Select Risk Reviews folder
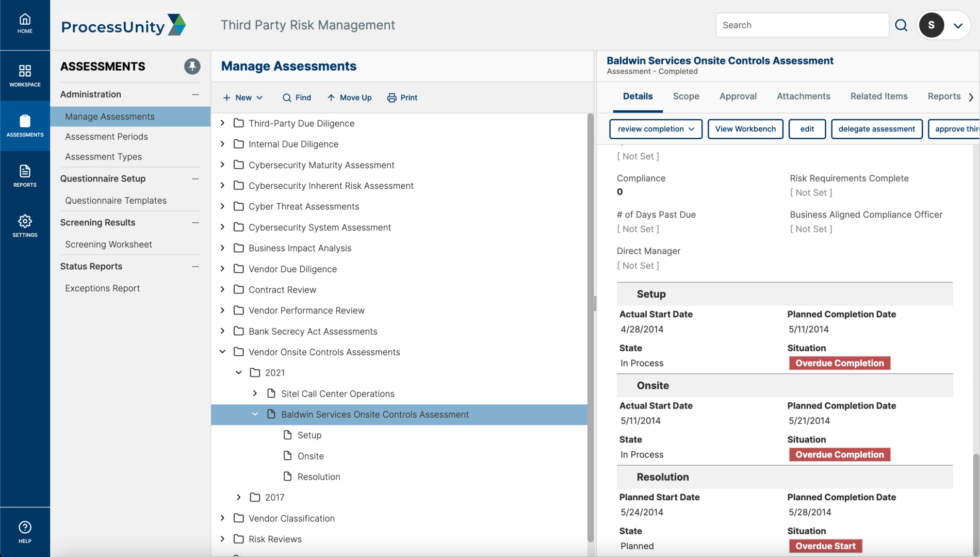This screenshot has height=557, width=980. [275, 539]
